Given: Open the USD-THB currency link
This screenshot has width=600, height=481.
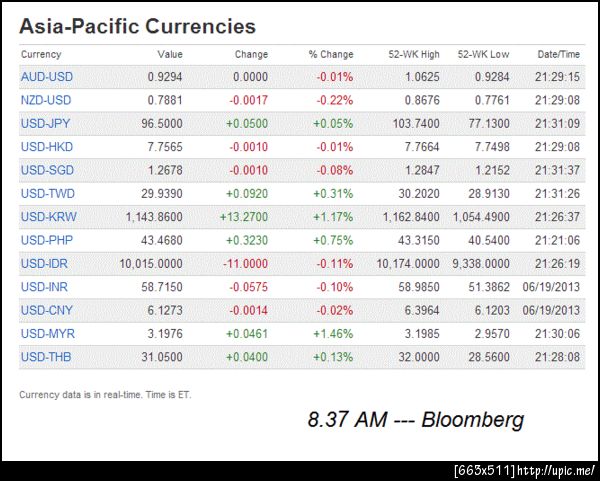Looking at the screenshot, I should (x=46, y=356).
